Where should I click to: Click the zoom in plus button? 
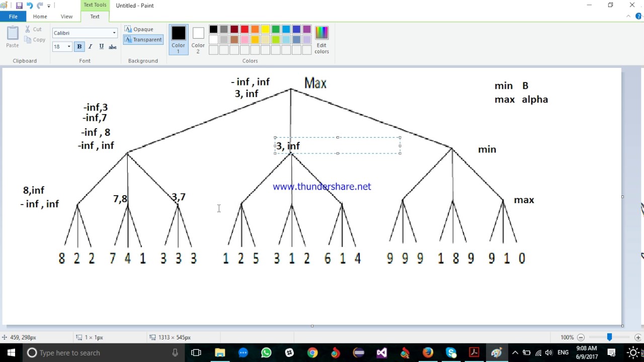click(638, 337)
